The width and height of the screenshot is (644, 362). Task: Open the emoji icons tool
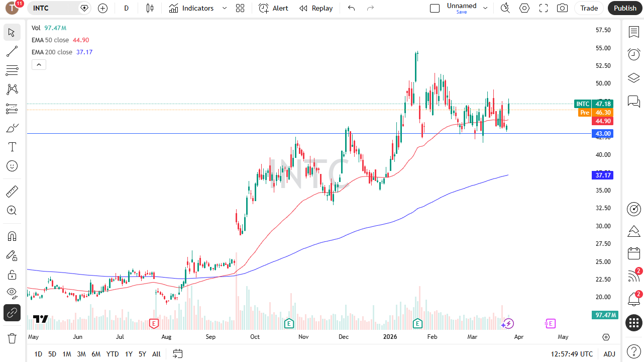(12, 166)
